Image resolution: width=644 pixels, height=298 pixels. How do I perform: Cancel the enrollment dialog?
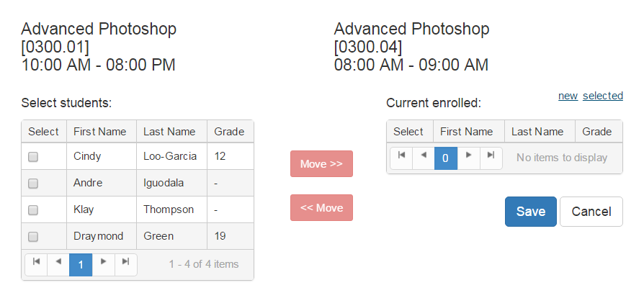[591, 212]
